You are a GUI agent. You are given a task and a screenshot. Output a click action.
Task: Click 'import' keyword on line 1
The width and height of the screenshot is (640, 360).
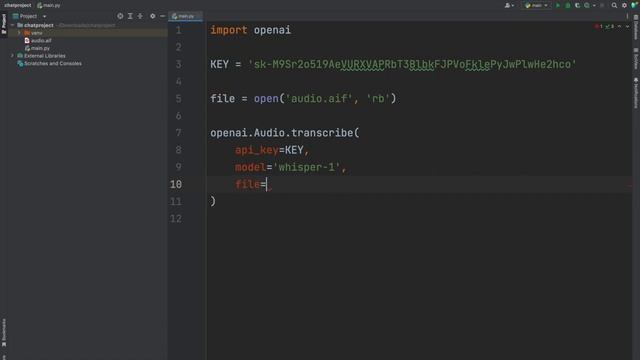(229, 30)
